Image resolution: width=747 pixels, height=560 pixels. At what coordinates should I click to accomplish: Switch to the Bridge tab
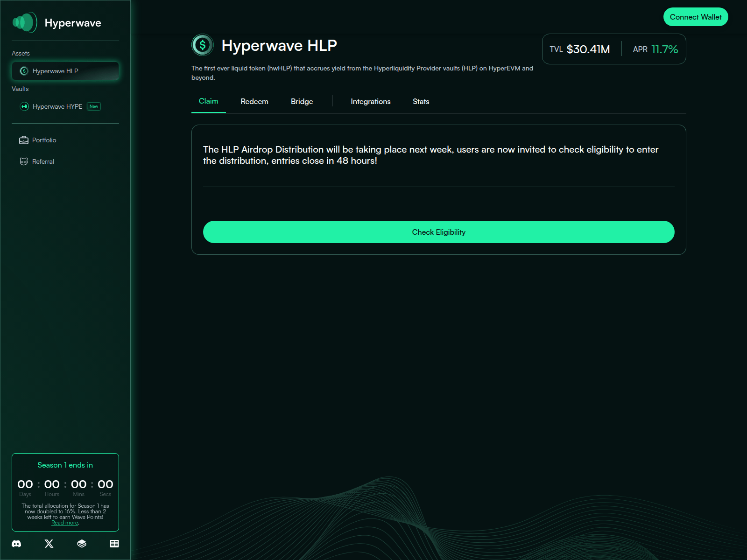[302, 101]
